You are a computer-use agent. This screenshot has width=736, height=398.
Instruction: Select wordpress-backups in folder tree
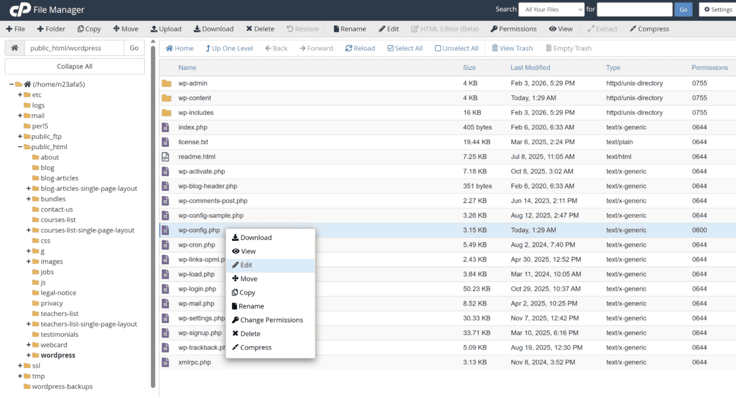62,387
